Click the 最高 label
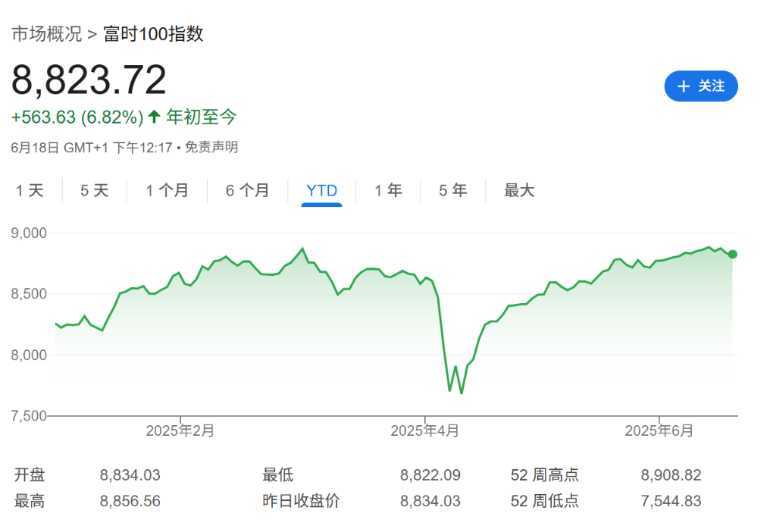Screen dimensions: 776x532 click(x=30, y=501)
